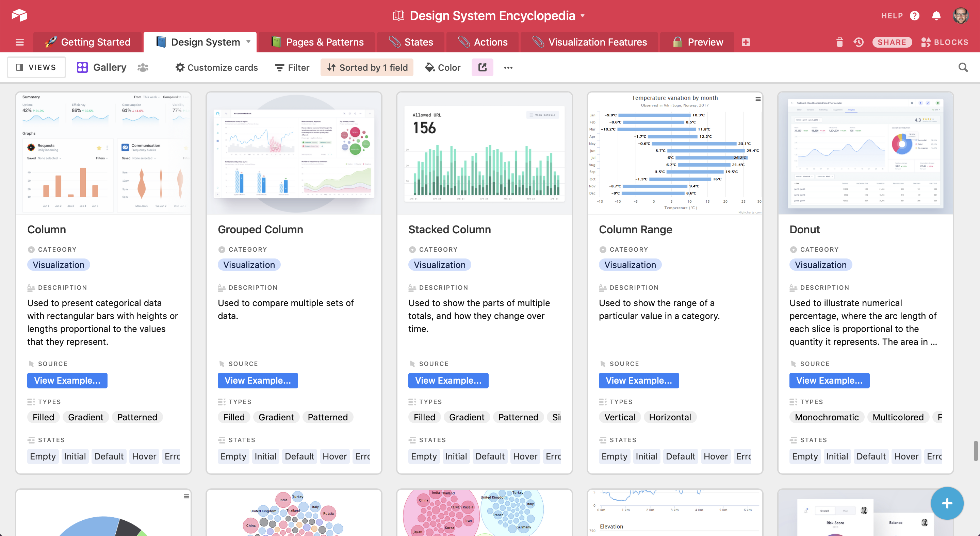Expand the Design System Encyclopedia title dropdown
Viewport: 980px width, 536px height.
click(583, 16)
